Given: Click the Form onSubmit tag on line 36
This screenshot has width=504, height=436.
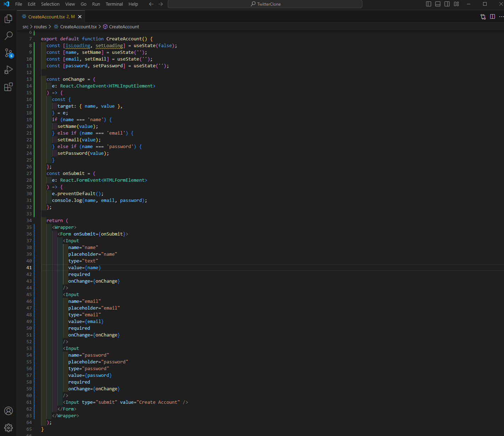Looking at the screenshot, I should pos(93,234).
